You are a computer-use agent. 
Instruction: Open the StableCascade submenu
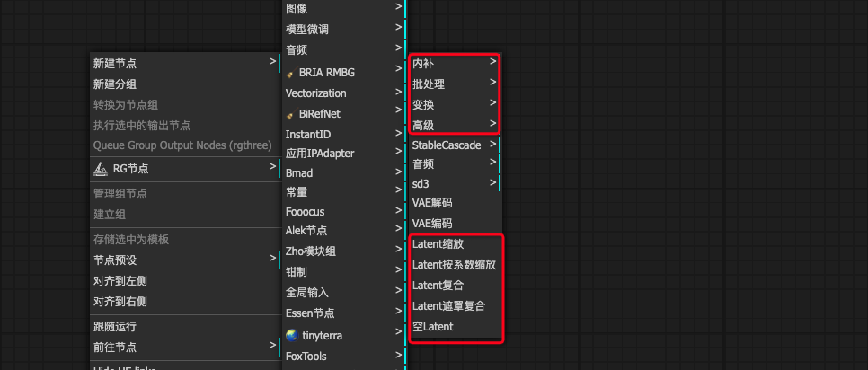(455, 145)
